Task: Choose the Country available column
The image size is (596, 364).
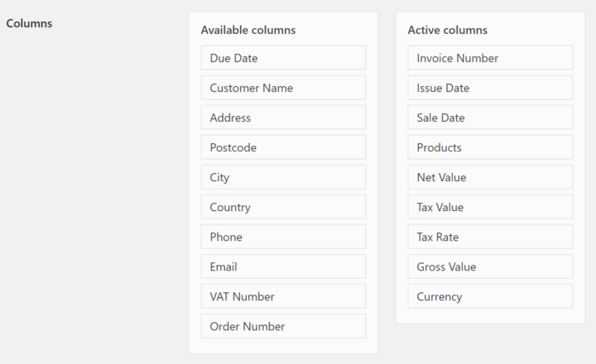Action: click(283, 207)
